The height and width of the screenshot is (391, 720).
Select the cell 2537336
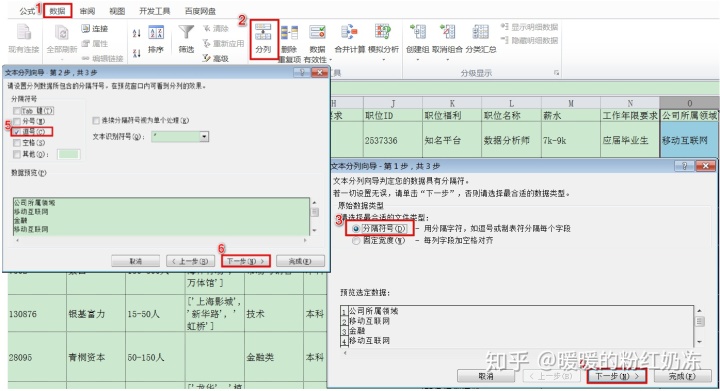(393, 140)
